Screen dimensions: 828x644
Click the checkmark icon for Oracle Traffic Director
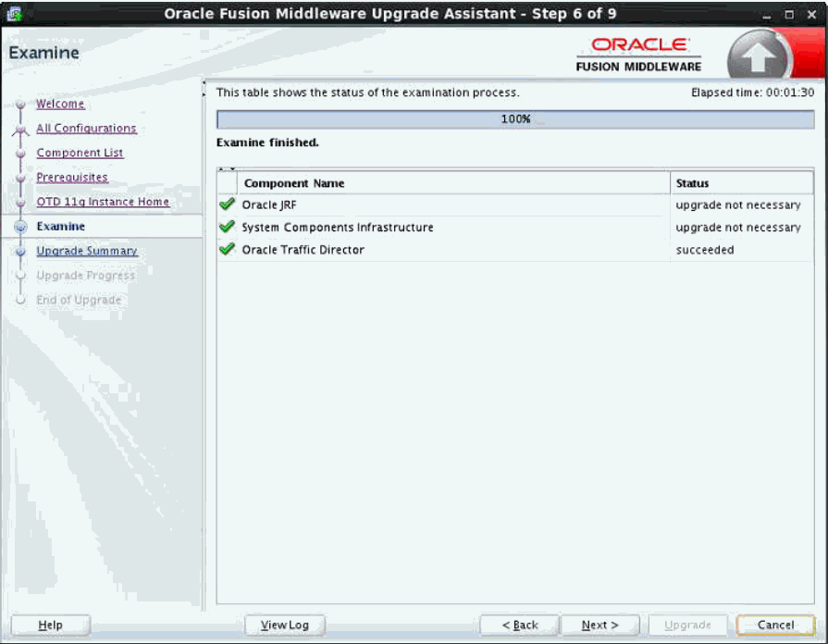click(x=227, y=249)
